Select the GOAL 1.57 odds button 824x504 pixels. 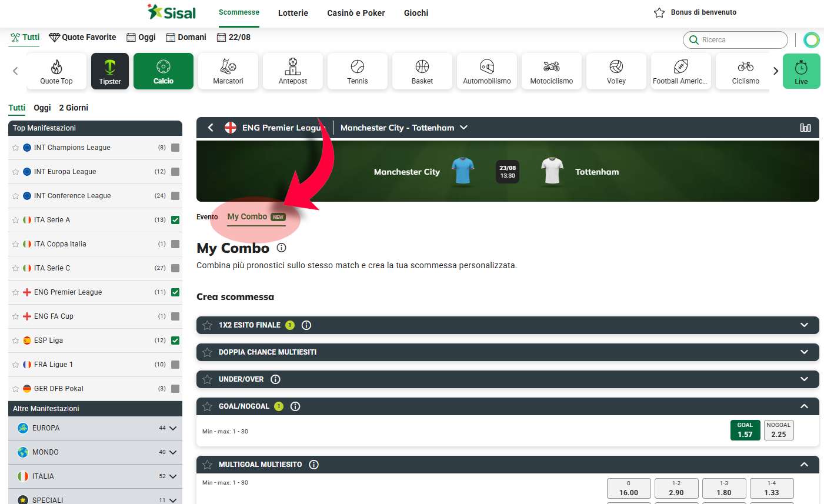(x=745, y=430)
